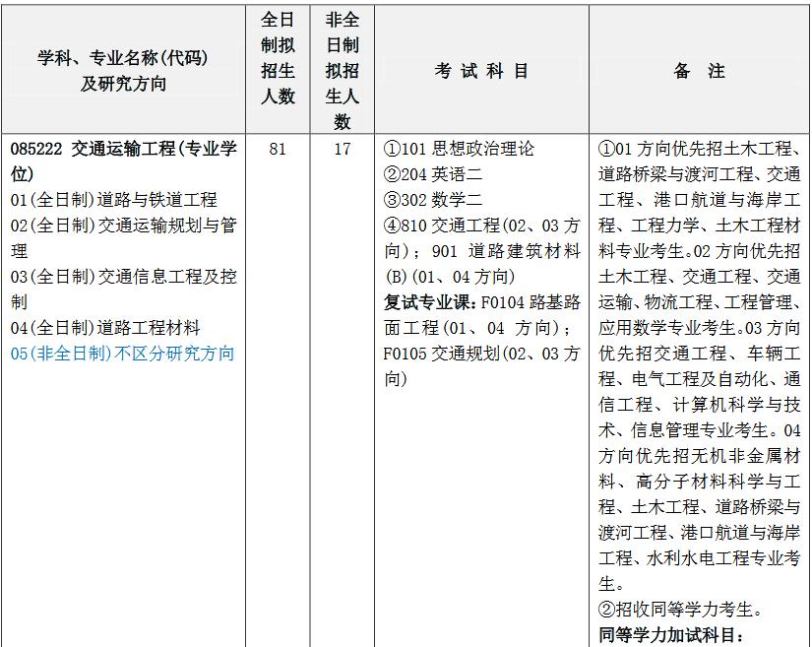Viewport: 812px width, 647px height.
Task: Select the 全日制拟招生人数 column header
Action: click(278, 58)
